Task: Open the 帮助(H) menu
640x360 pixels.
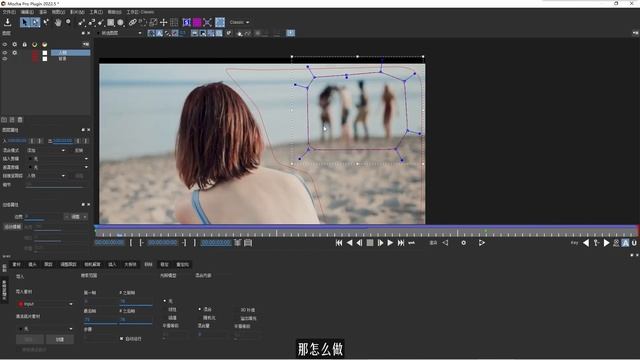Action: coord(114,12)
